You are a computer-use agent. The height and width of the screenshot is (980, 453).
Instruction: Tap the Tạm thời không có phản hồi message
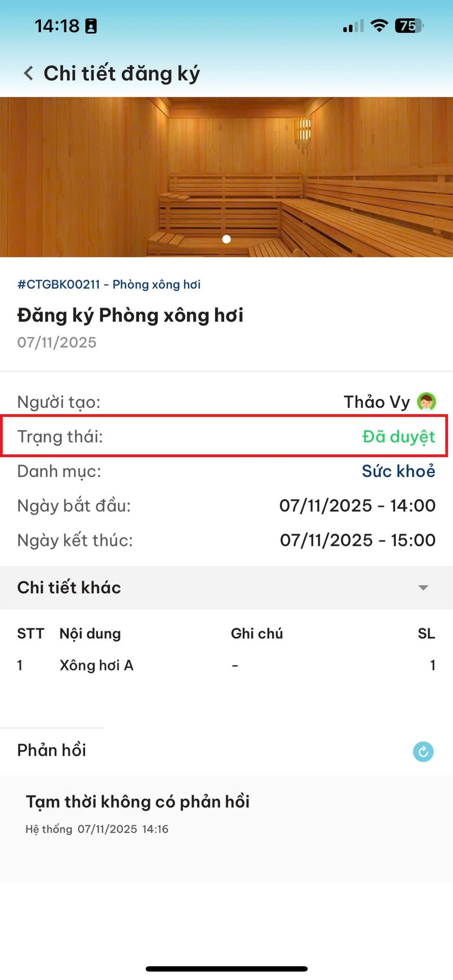(137, 802)
